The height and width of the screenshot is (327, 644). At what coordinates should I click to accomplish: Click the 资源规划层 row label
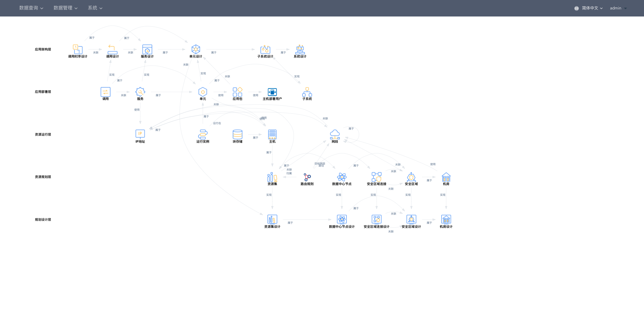pyautogui.click(x=43, y=177)
